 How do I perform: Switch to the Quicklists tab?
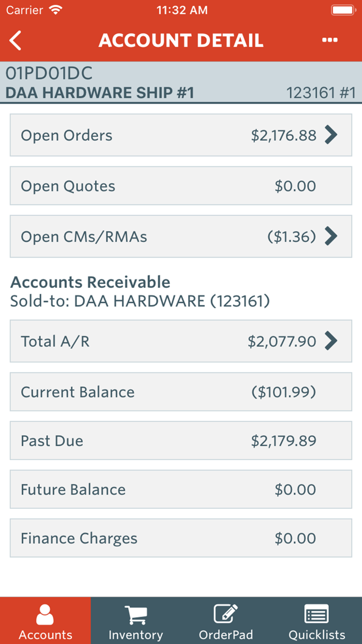[316, 621]
